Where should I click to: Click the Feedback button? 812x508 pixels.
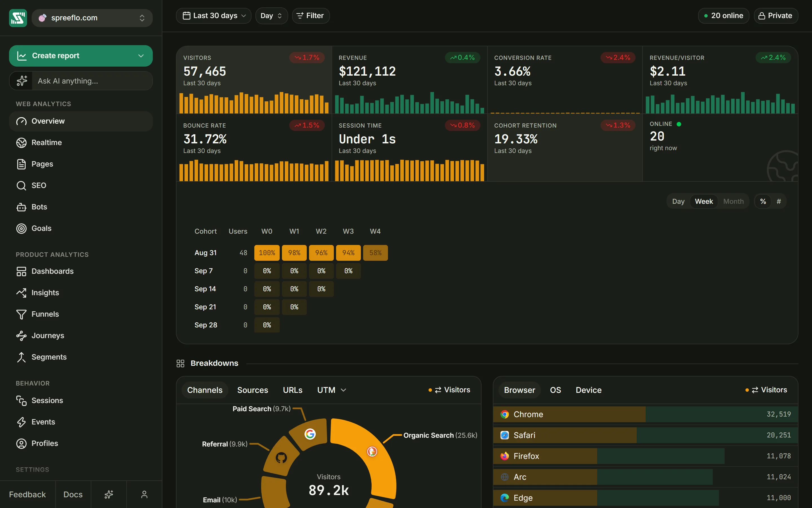(x=28, y=494)
